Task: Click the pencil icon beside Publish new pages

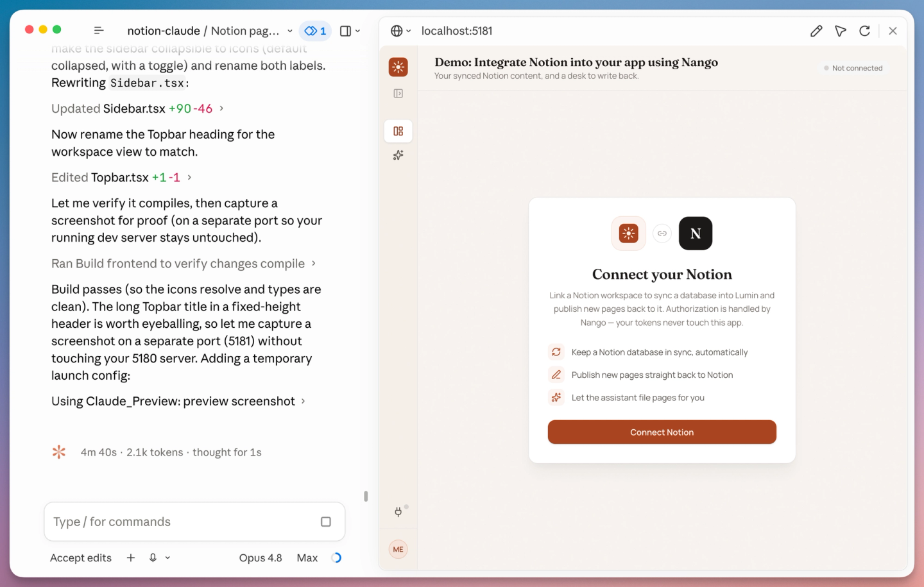Action: tap(556, 375)
